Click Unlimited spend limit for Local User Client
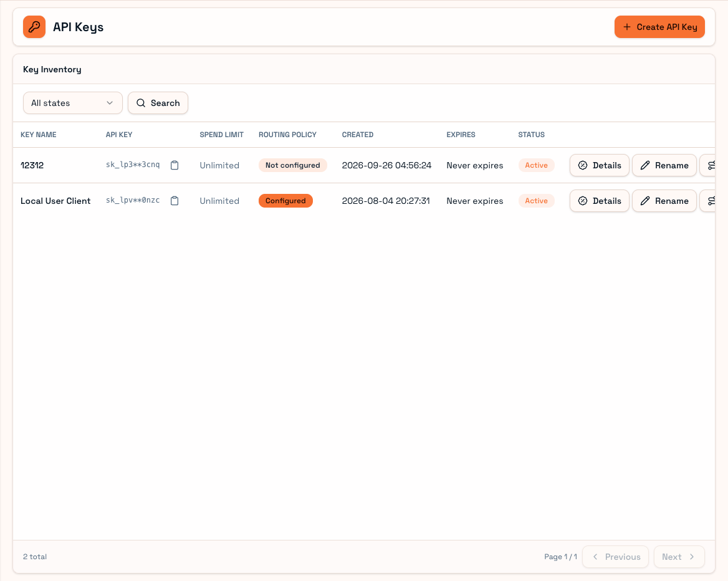728x581 pixels. (x=219, y=201)
